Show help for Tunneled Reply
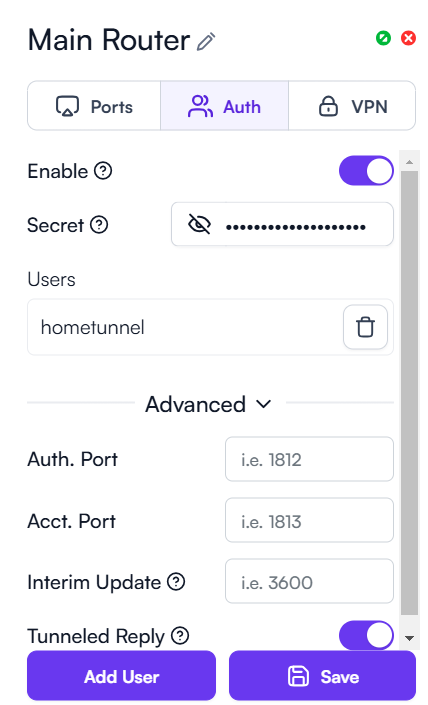428x705 pixels. [180, 636]
